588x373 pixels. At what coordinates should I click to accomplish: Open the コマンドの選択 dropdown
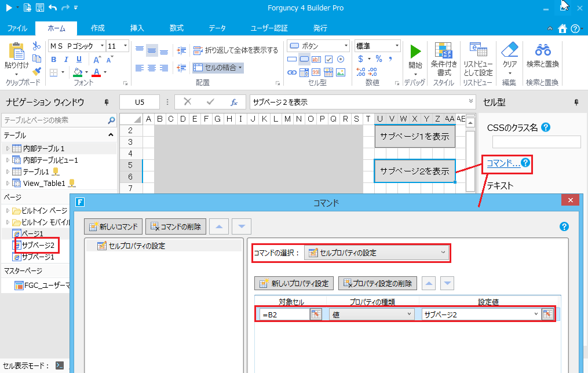coord(377,253)
